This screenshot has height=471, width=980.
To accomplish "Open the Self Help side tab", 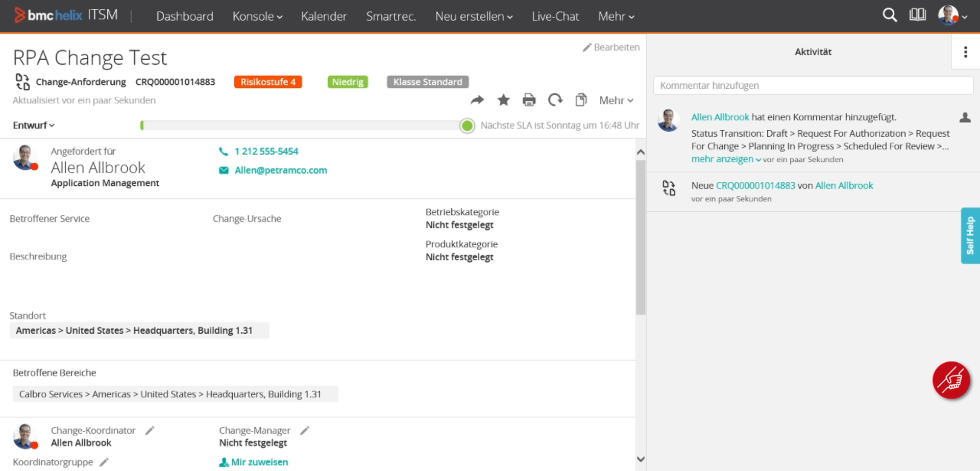I will (x=970, y=236).
